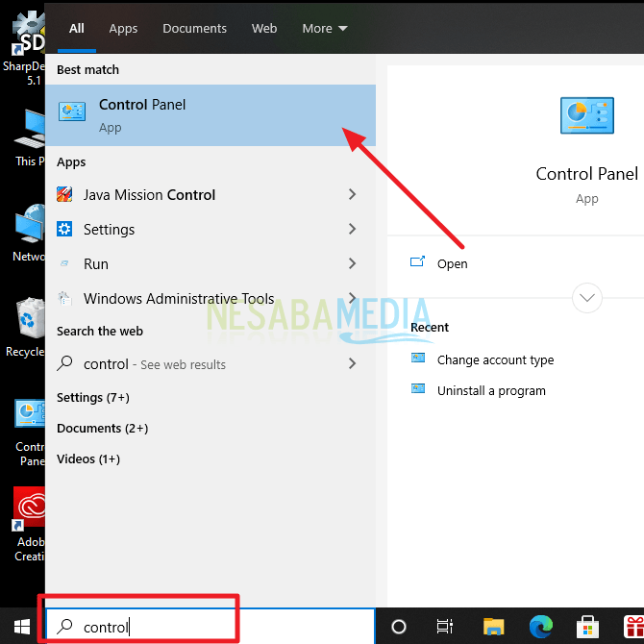
Task: Show Videos (1+) results
Action: point(88,458)
